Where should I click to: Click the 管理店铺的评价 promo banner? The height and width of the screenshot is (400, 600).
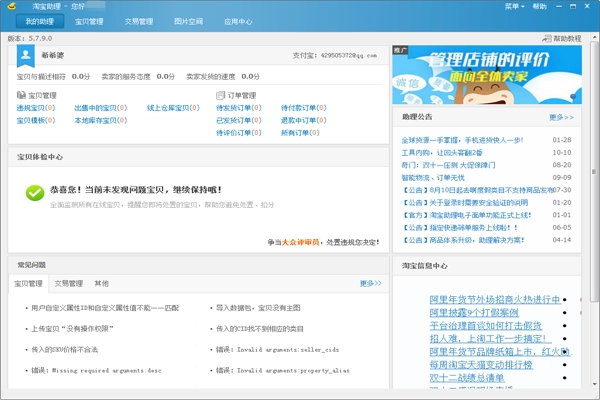pos(487,75)
